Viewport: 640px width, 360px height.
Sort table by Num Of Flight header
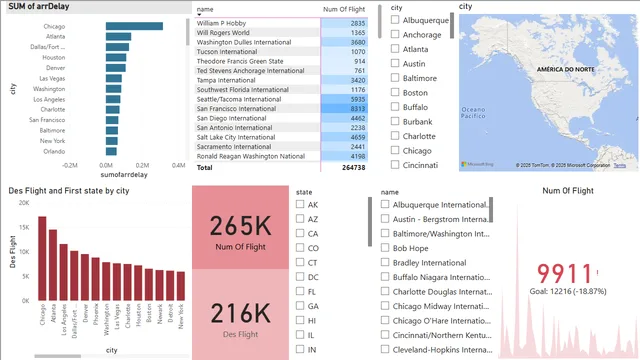(344, 9)
